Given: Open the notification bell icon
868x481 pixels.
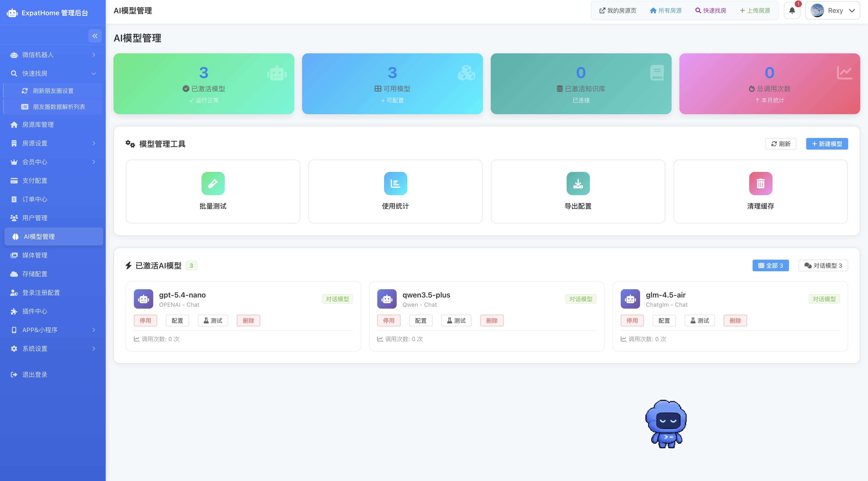Looking at the screenshot, I should pyautogui.click(x=792, y=10).
